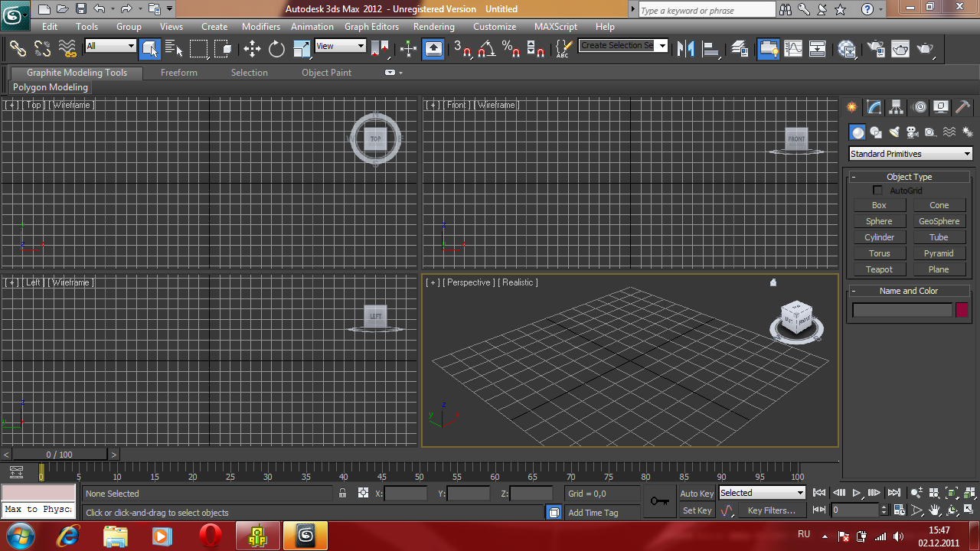The width and height of the screenshot is (980, 551).
Task: Click Bind to Space Warp icon
Action: (x=68, y=49)
